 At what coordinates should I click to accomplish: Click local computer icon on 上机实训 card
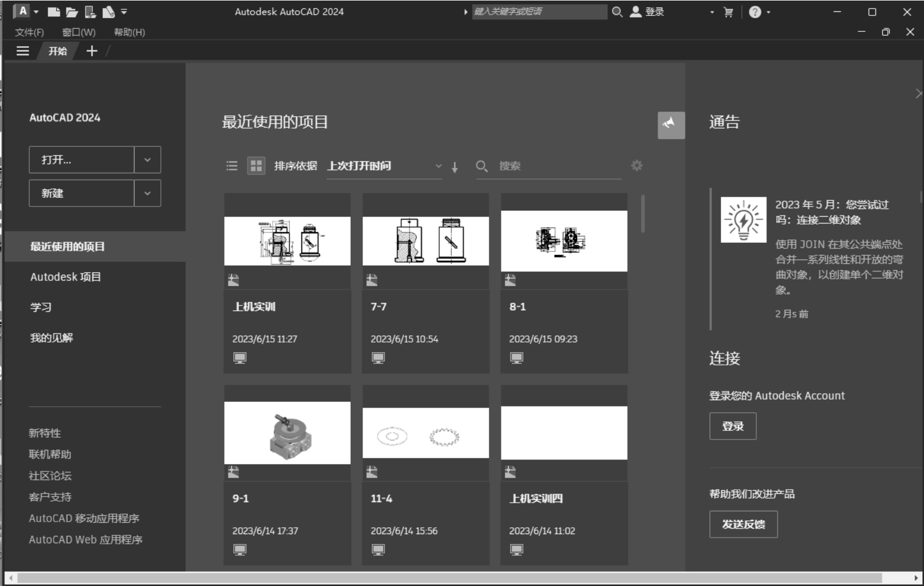[x=240, y=358]
